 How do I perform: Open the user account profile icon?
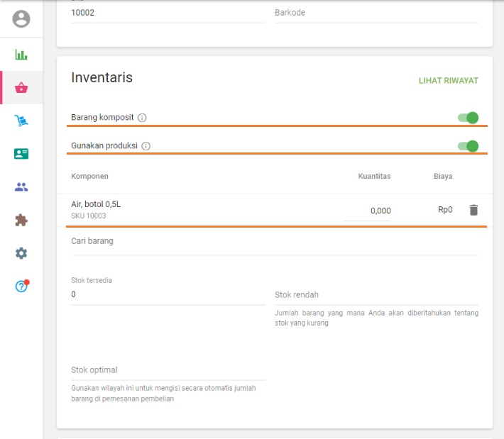[x=21, y=19]
